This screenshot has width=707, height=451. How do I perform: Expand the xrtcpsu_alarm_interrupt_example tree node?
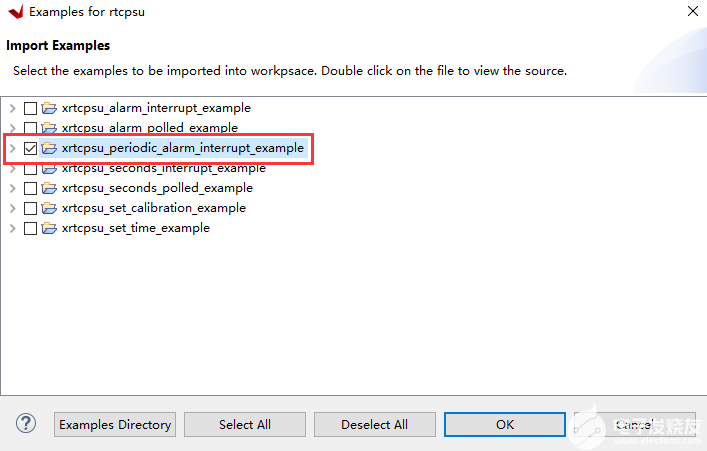[x=12, y=108]
